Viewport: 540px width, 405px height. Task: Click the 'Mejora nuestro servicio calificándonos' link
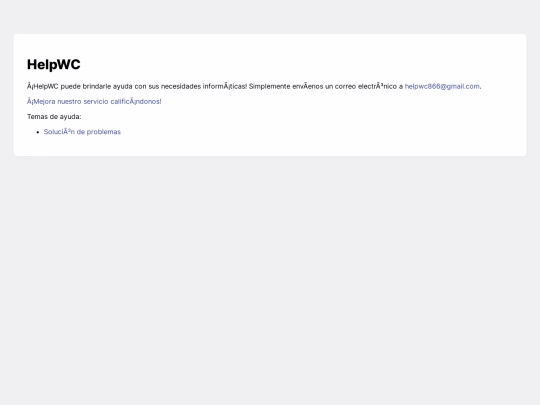[x=94, y=101]
